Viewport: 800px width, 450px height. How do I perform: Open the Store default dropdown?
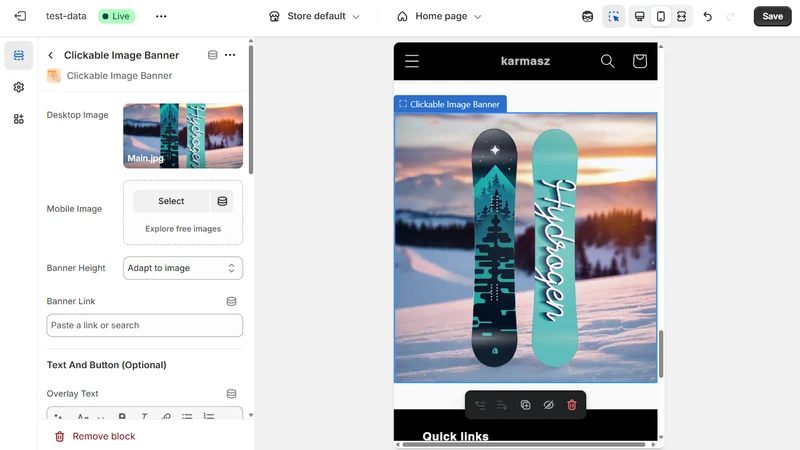[314, 16]
